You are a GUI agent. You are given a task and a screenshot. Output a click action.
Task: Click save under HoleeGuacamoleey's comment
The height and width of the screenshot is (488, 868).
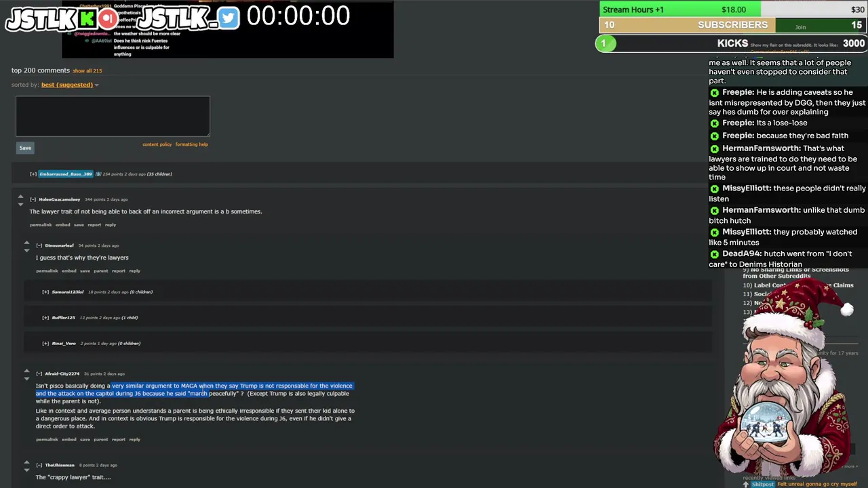point(79,225)
